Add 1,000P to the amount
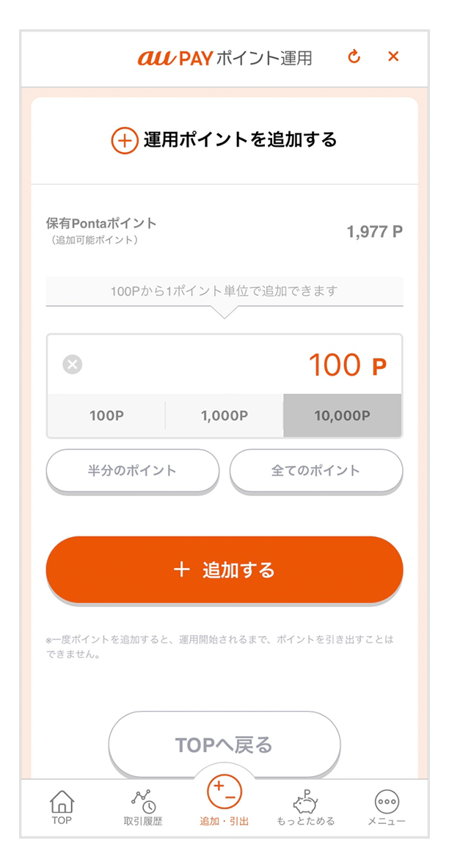Screen dimensions: 449x868 [224, 415]
